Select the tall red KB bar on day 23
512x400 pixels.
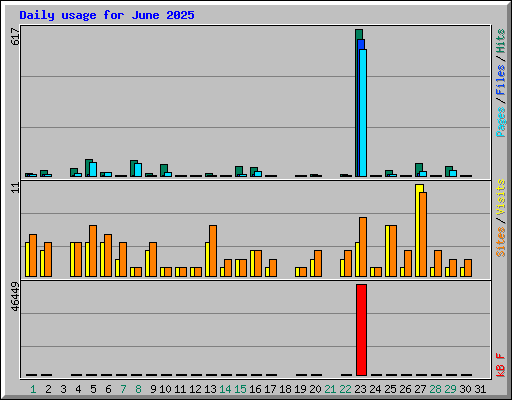[361, 330]
